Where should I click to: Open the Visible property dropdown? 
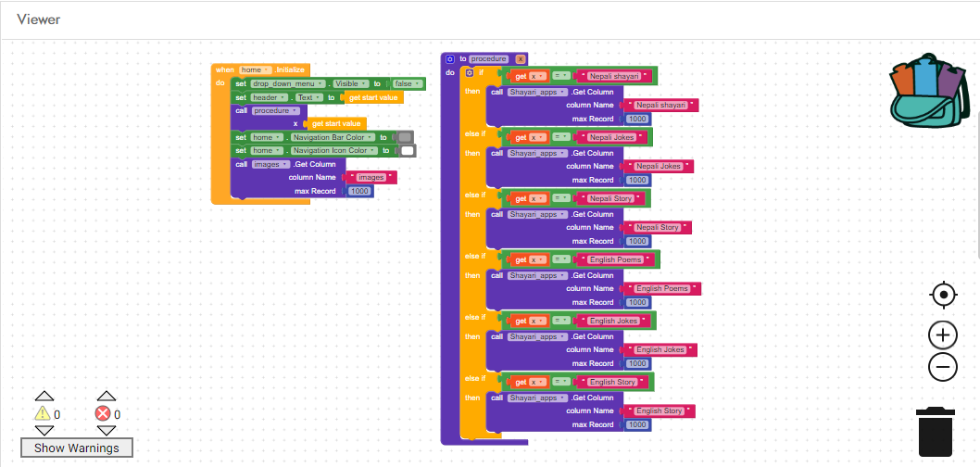click(x=351, y=83)
